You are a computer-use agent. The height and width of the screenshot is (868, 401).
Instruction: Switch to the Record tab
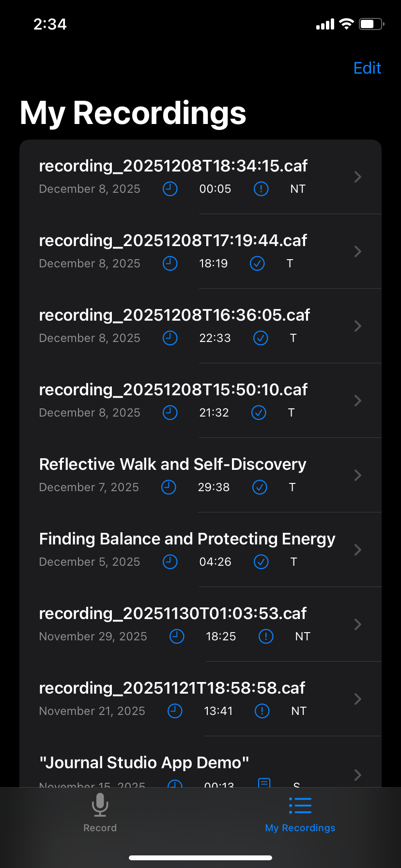100,828
